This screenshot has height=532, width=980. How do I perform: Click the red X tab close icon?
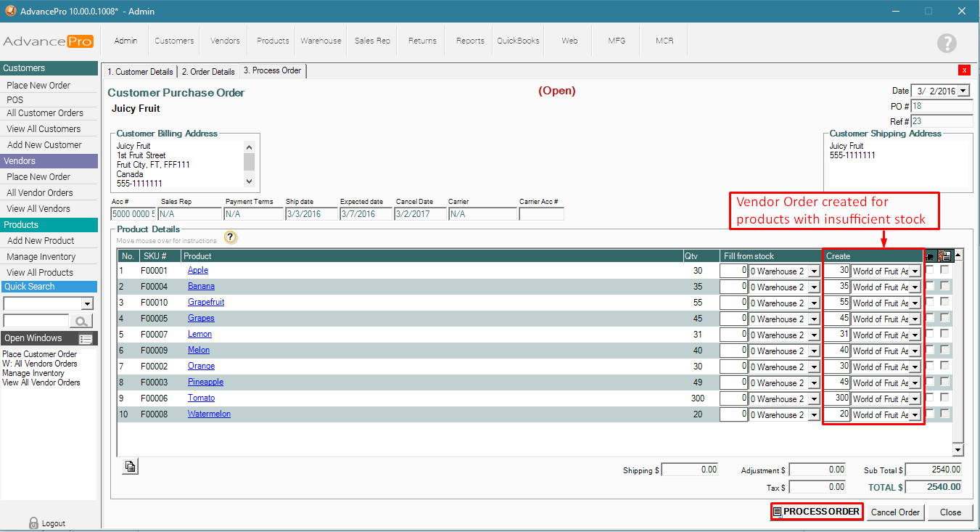tap(964, 70)
